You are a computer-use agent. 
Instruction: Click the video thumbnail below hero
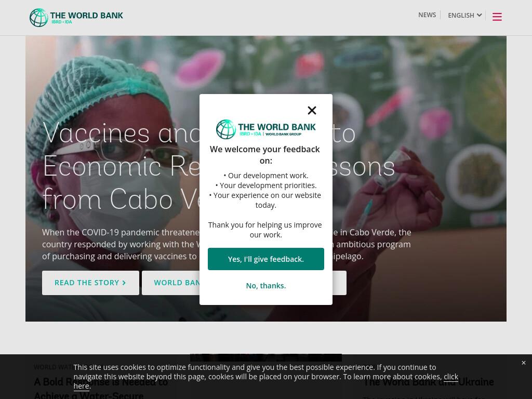tap(265, 357)
